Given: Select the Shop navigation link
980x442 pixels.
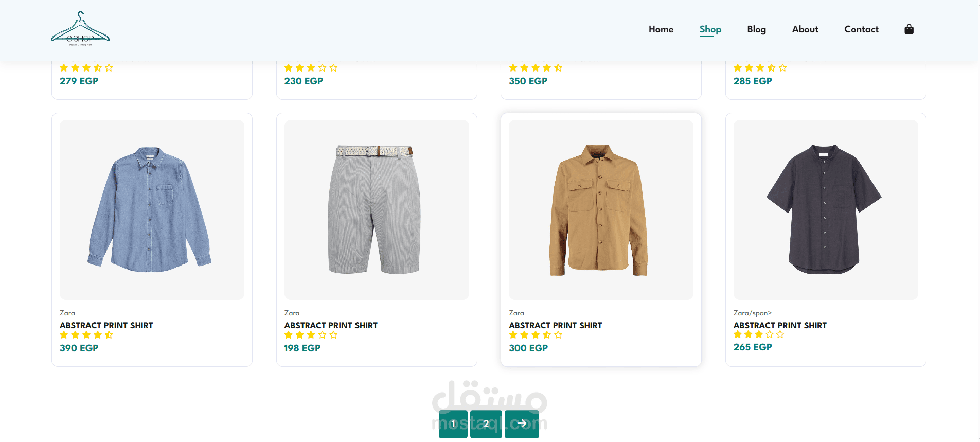Looking at the screenshot, I should click(710, 29).
